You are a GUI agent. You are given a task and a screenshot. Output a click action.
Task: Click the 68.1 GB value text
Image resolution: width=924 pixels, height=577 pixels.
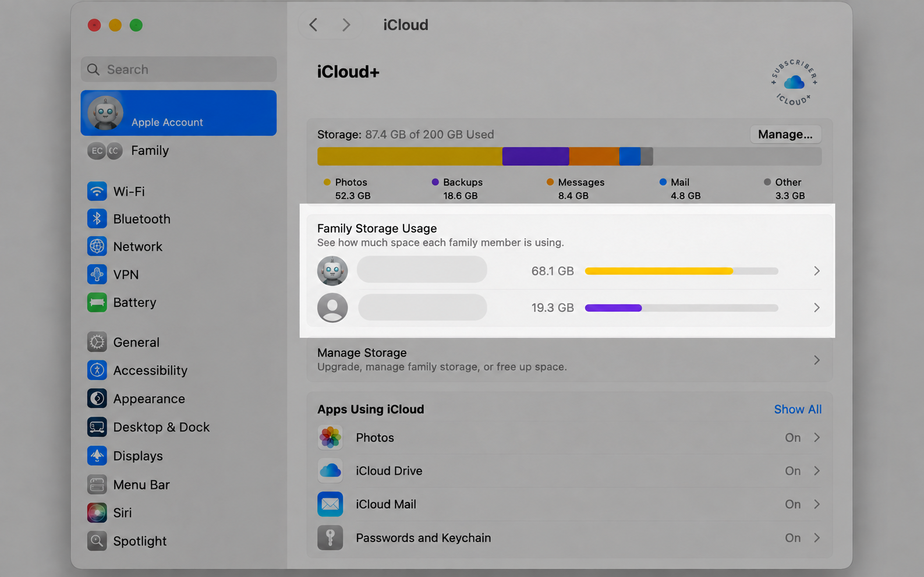coord(552,271)
